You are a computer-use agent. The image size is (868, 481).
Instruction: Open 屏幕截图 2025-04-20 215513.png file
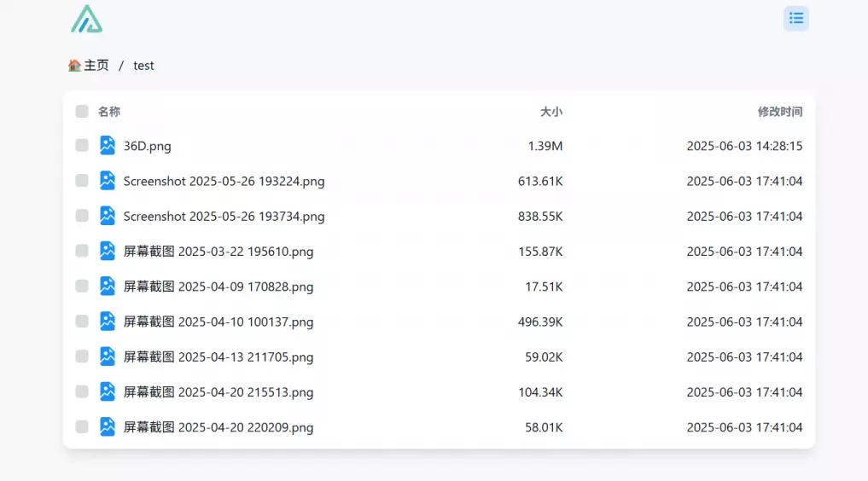218,392
